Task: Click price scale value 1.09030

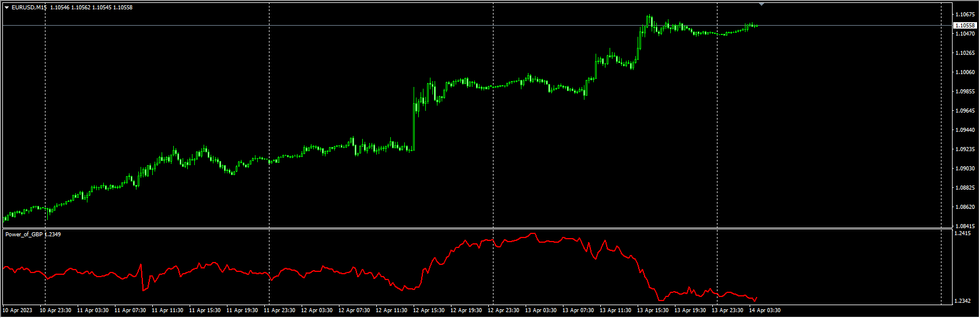Action: (x=965, y=168)
